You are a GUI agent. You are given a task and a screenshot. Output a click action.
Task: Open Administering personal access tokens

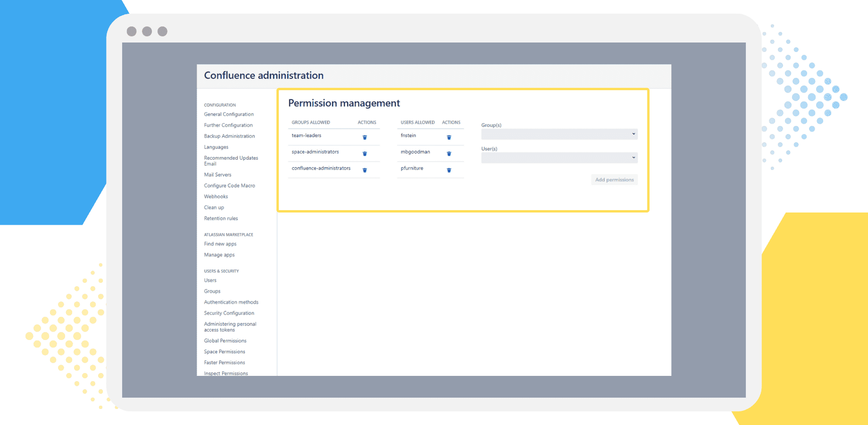pos(230,327)
